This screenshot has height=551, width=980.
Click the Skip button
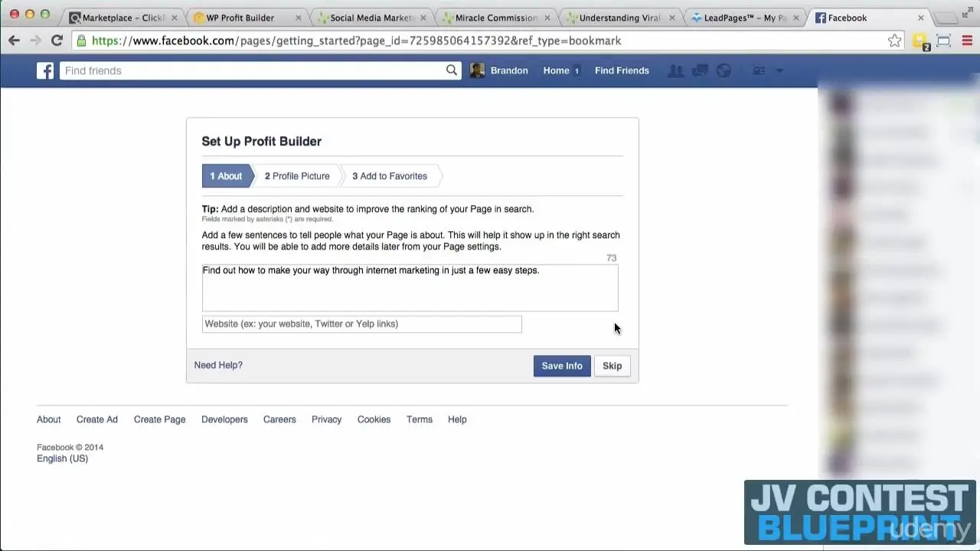pos(612,366)
